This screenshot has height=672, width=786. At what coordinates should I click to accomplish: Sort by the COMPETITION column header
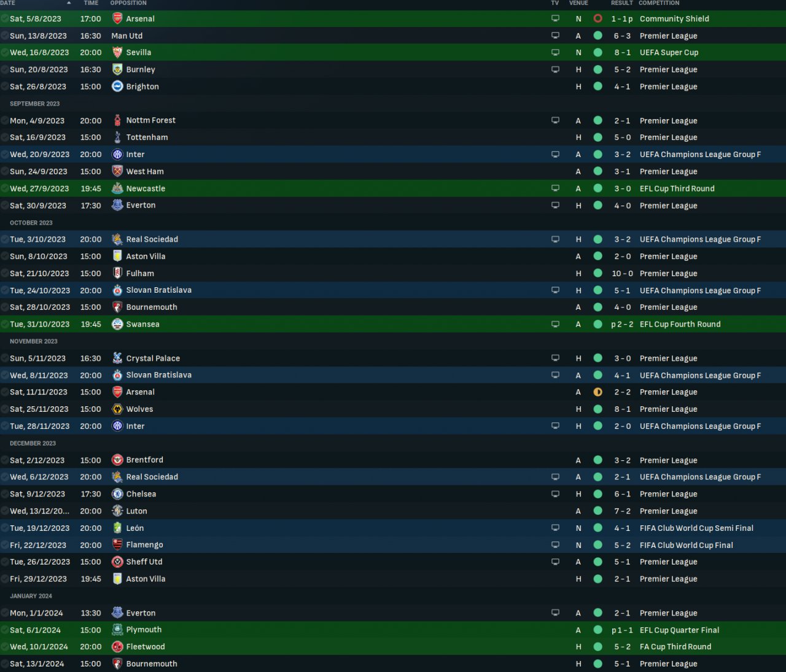659,3
